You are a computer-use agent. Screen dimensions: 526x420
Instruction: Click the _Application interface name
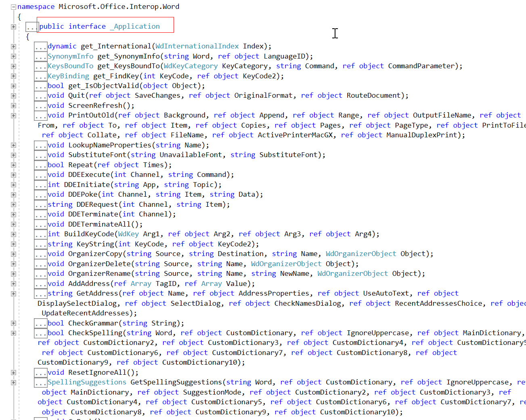click(135, 26)
